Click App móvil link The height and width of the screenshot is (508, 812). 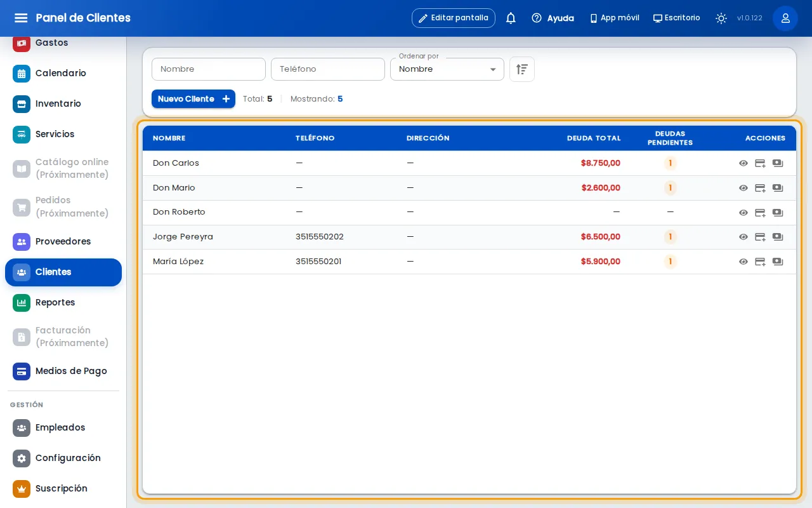point(614,18)
